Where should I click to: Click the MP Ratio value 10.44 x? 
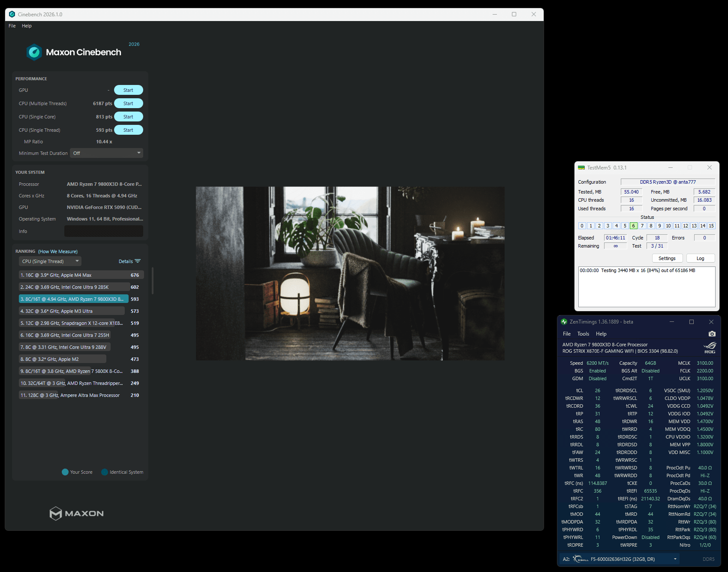tap(104, 142)
